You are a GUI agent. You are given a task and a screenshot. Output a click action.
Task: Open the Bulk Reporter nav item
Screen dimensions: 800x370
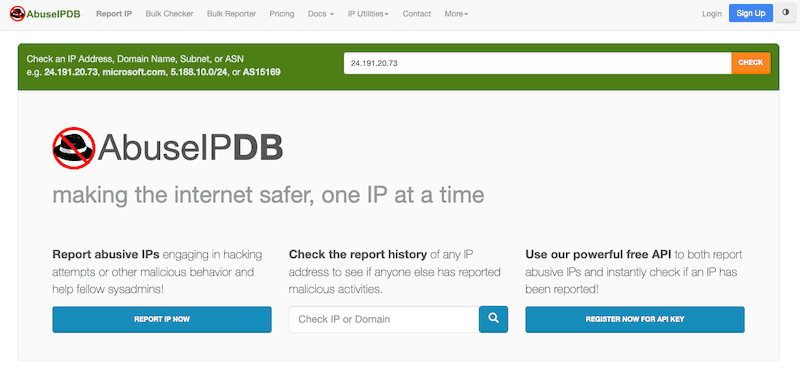coord(232,14)
